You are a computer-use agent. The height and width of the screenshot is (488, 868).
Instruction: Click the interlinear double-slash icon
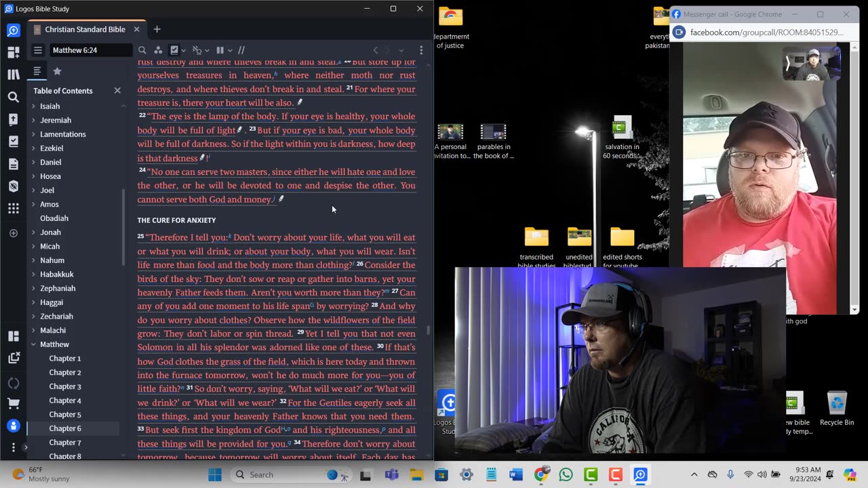click(241, 50)
